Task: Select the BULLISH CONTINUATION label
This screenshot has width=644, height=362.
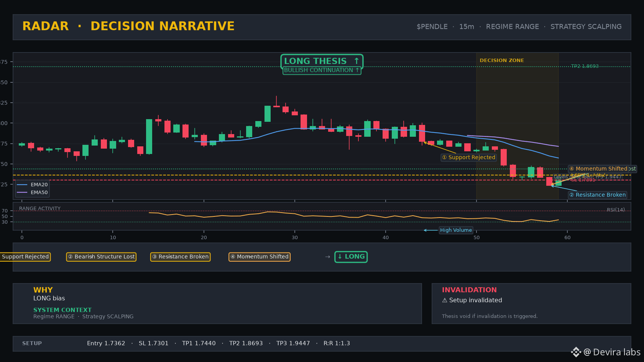Action: pos(322,70)
